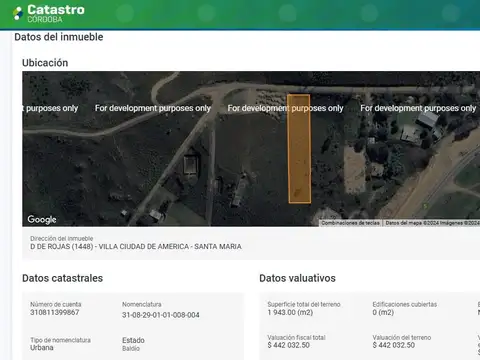Image resolution: width=480 pixels, height=360 pixels.
Task: Click the 'Valuación fiscal total' label
Action: click(x=296, y=337)
